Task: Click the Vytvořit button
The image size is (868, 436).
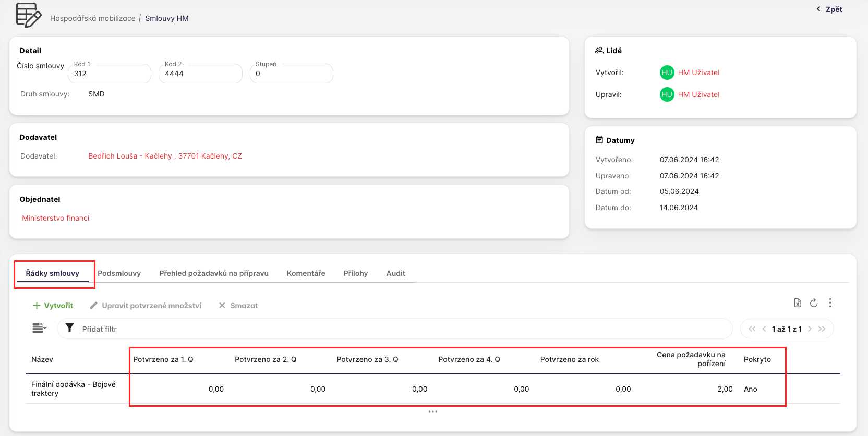Action: [53, 306]
